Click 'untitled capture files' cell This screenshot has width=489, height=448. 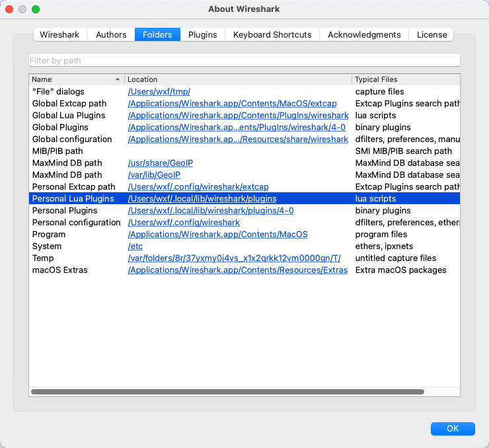pyautogui.click(x=396, y=258)
